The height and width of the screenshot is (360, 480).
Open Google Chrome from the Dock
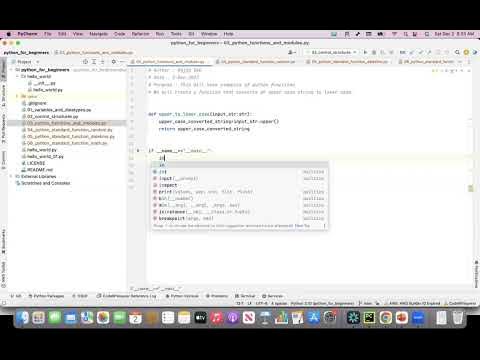coord(386,318)
